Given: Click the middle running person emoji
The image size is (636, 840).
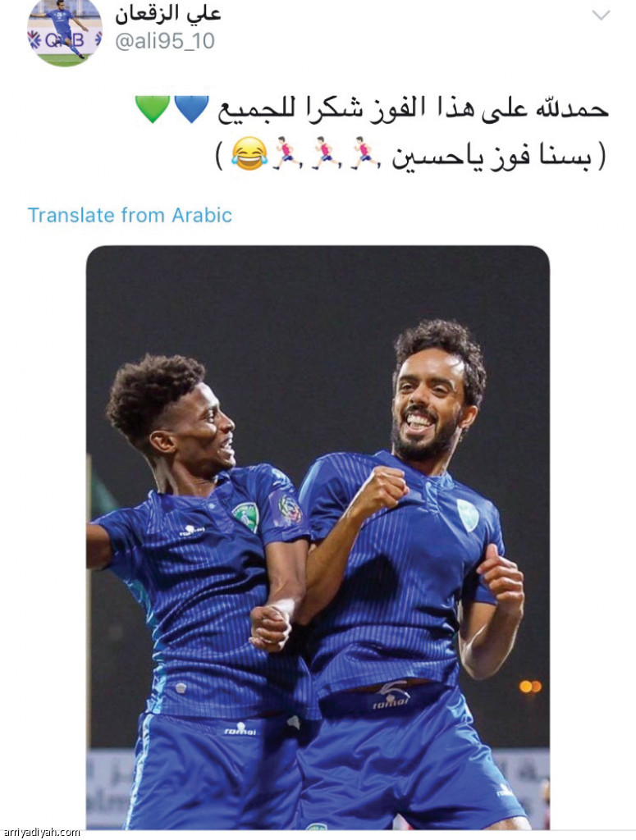Looking at the screenshot, I should pyautogui.click(x=326, y=153).
